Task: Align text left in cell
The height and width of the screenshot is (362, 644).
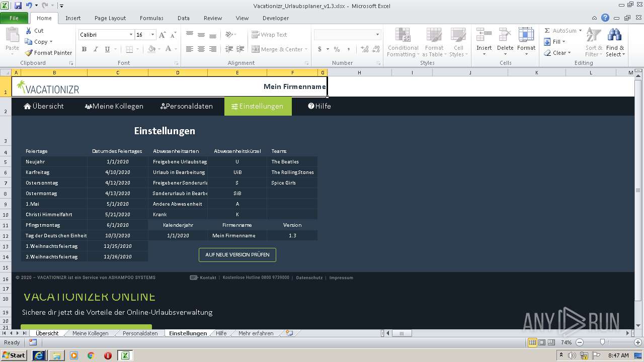Action: click(190, 49)
